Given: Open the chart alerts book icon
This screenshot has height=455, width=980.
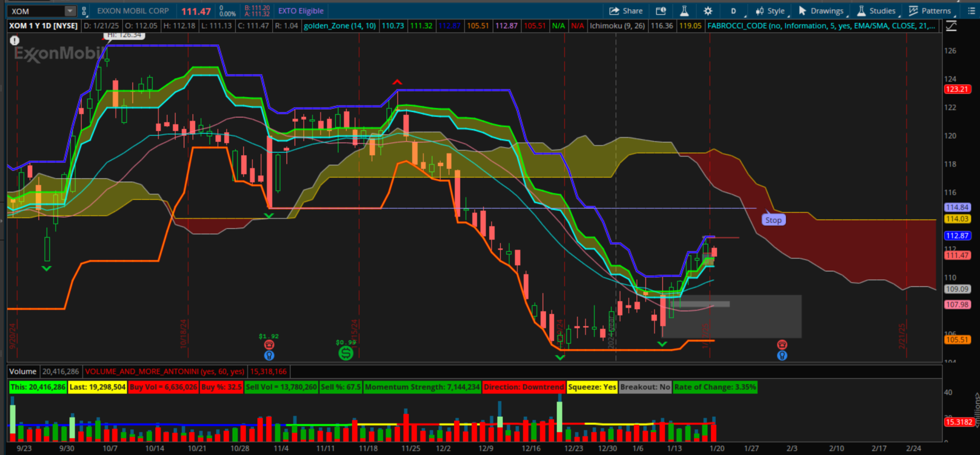Looking at the screenshot, I should click(x=661, y=11).
